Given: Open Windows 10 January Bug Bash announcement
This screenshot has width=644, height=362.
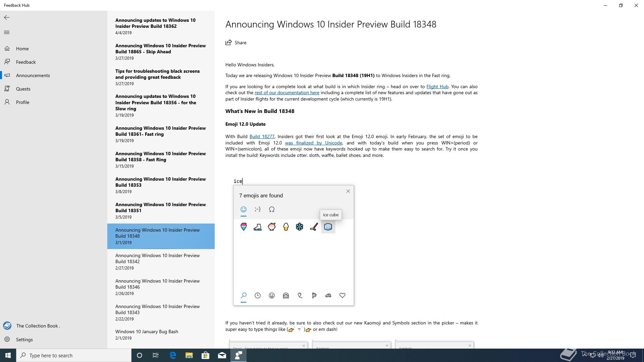Looking at the screenshot, I should click(161, 335).
